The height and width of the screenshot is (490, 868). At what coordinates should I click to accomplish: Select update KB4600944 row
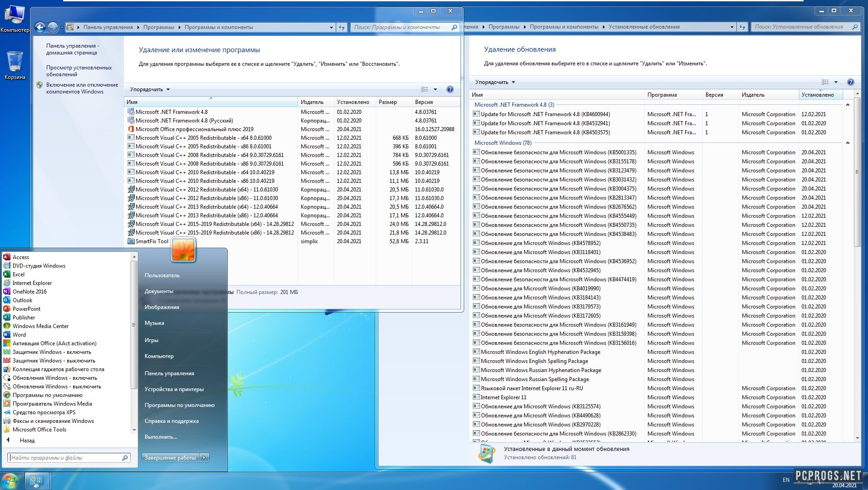pos(657,114)
